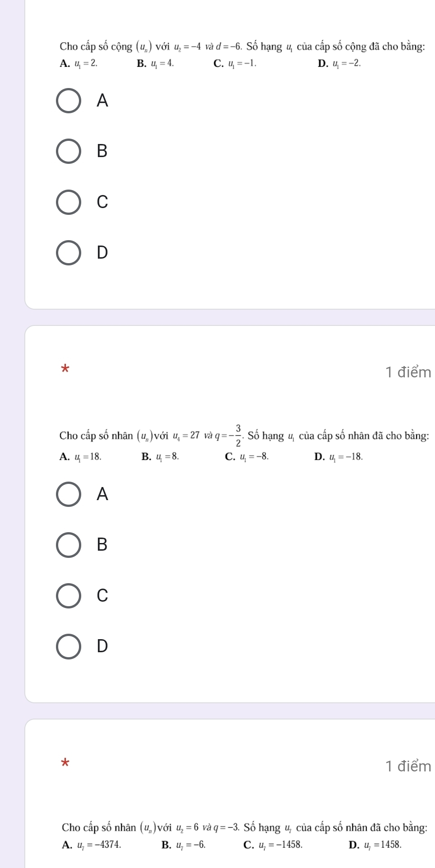Choose radio A for the u₄ = 27 question
The height and width of the screenshot is (868, 435).
[69, 495]
